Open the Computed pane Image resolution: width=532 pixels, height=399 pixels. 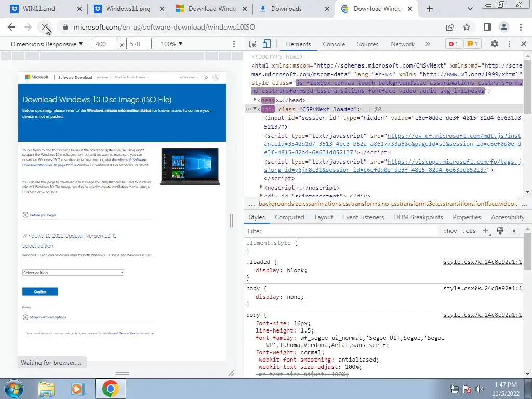(289, 217)
